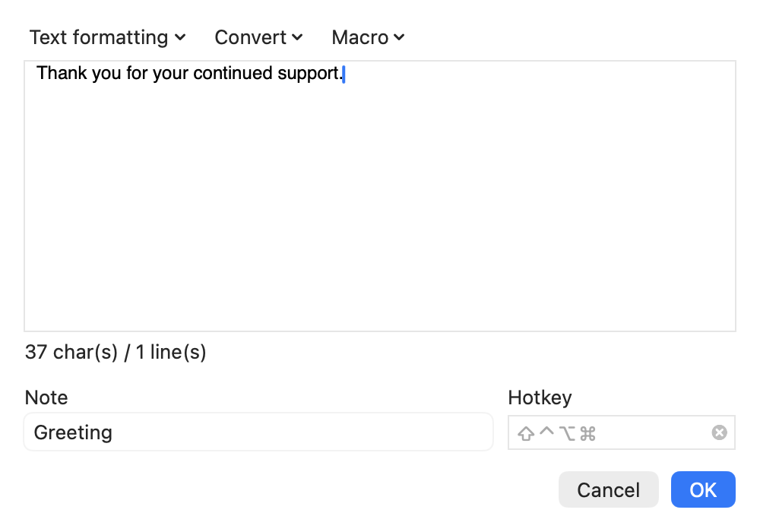This screenshot has width=760, height=532.
Task: Click the Cancel button
Action: pyautogui.click(x=608, y=489)
